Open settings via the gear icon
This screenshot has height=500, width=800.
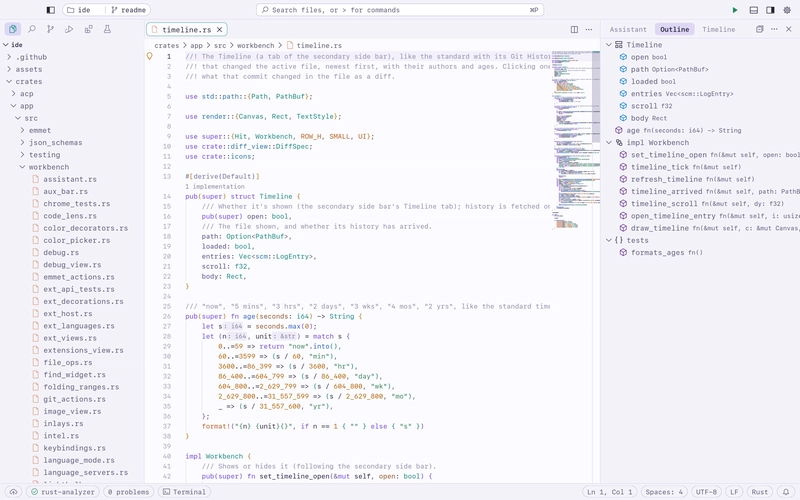787,10
